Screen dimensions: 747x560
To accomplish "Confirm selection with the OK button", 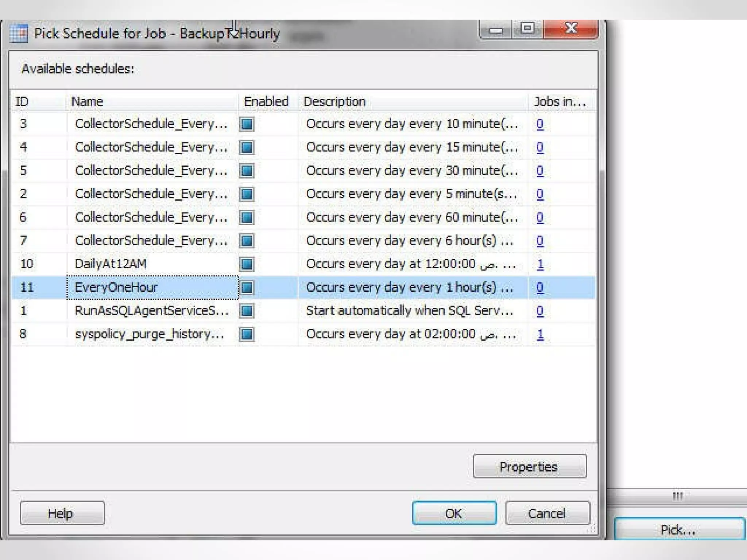I will (x=454, y=513).
